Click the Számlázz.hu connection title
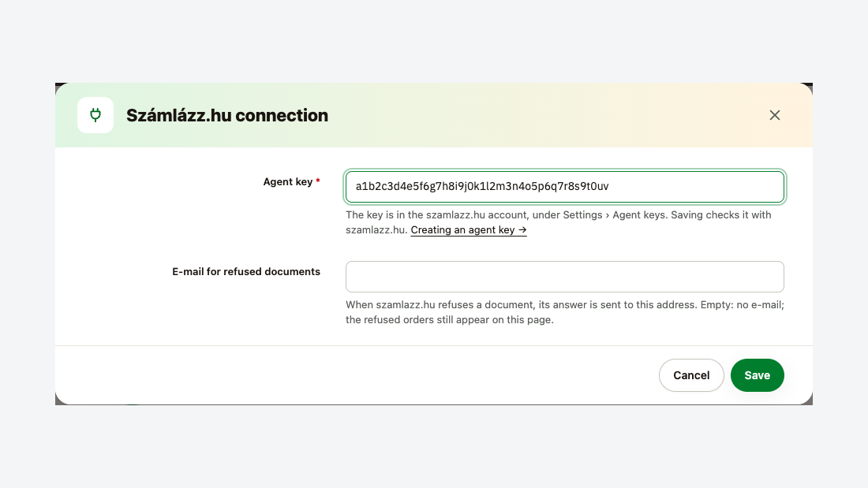The width and height of the screenshot is (868, 488). click(227, 115)
